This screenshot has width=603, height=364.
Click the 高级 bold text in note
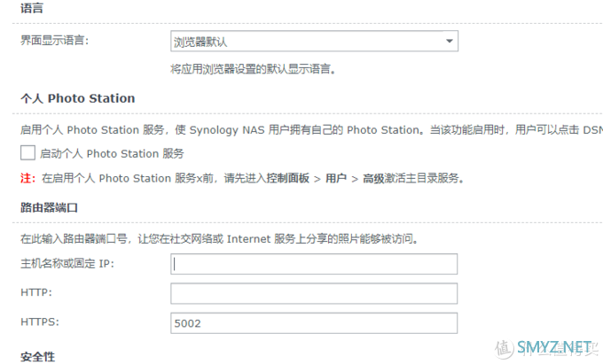370,178
